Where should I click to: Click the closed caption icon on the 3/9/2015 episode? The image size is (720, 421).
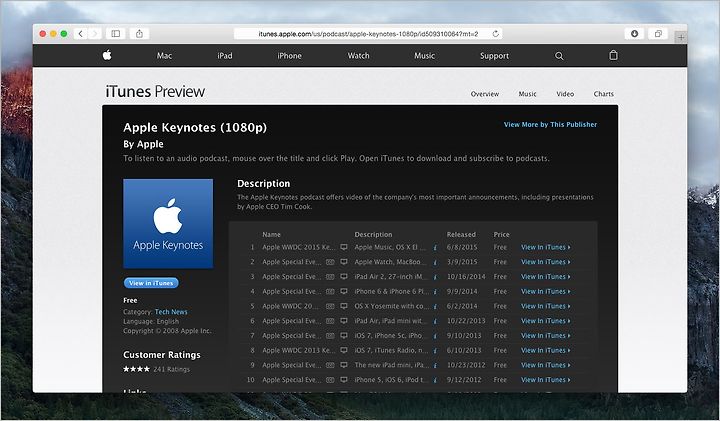click(x=330, y=262)
